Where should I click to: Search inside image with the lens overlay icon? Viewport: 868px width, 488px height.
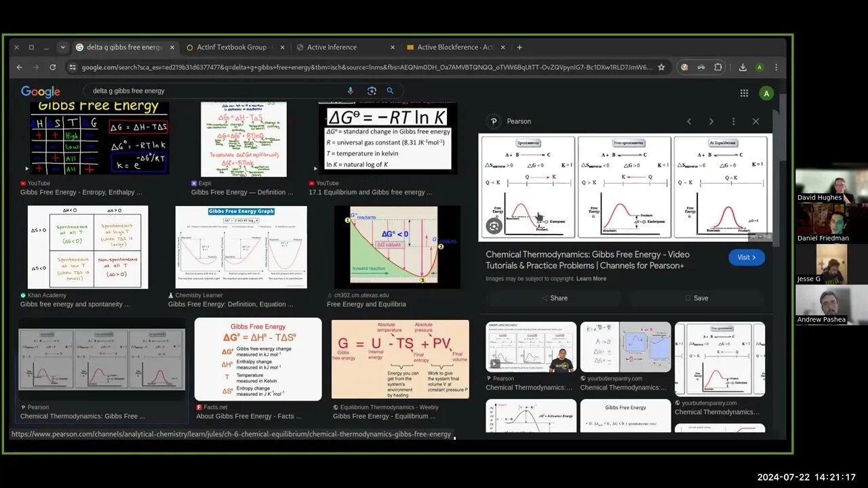pos(494,226)
